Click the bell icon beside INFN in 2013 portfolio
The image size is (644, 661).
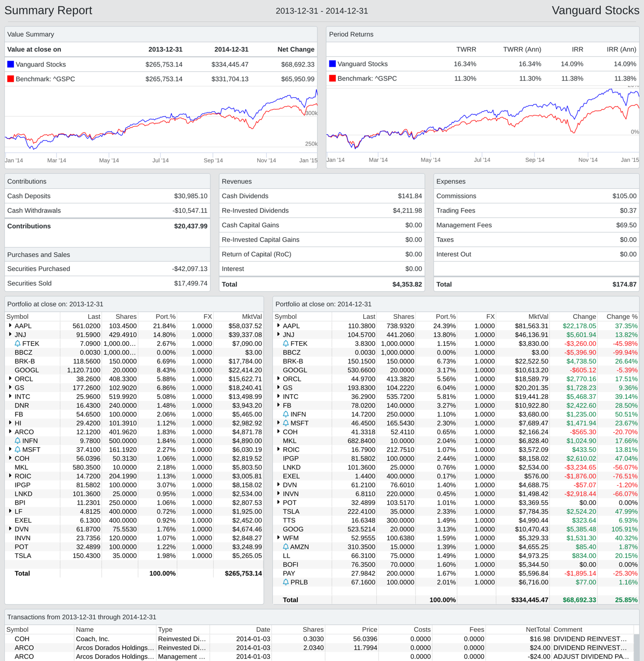(18, 441)
